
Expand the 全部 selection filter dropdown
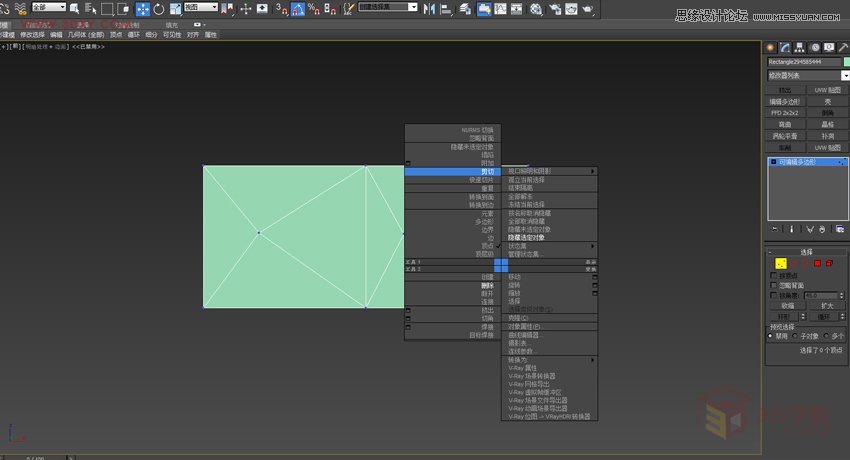coord(48,7)
